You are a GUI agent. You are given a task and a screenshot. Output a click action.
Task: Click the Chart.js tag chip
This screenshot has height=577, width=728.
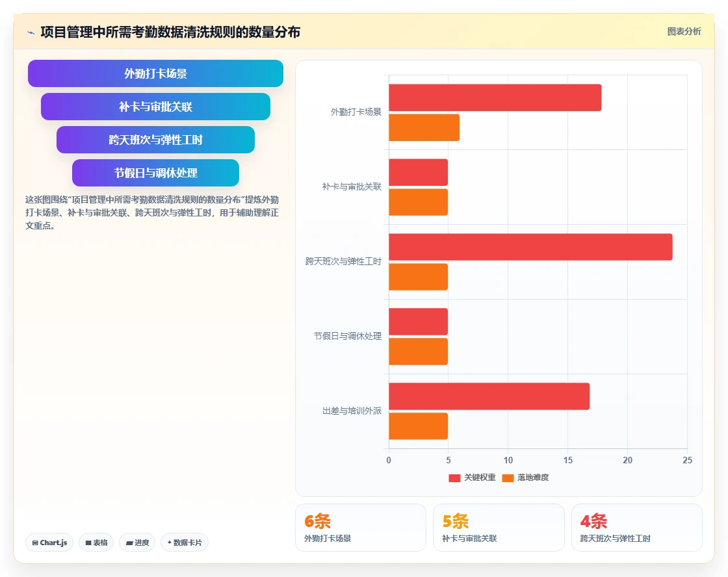(x=49, y=543)
